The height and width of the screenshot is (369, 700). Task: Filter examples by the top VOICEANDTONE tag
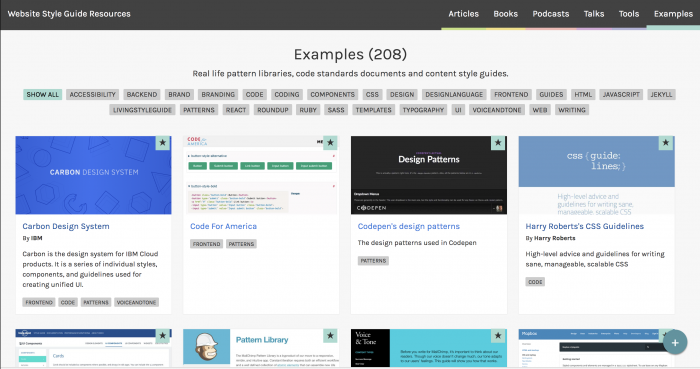497,110
